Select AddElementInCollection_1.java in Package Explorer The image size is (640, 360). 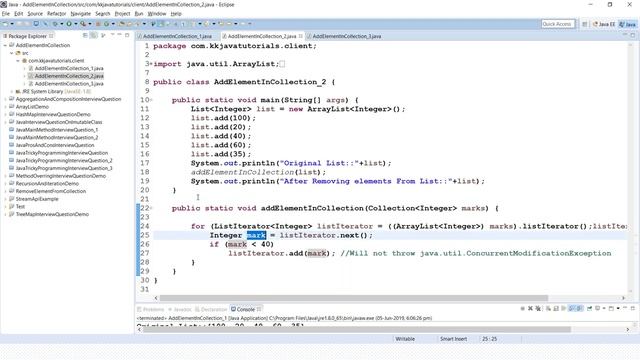click(69, 69)
